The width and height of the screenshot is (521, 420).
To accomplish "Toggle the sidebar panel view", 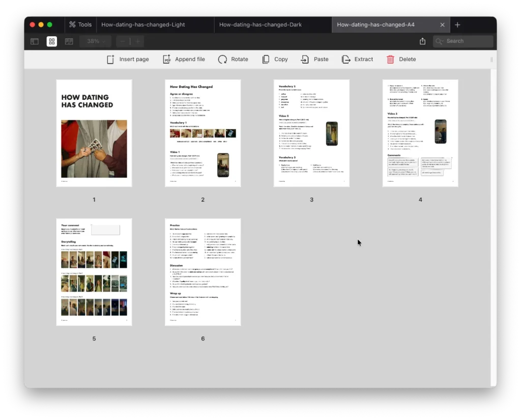I will tap(35, 41).
